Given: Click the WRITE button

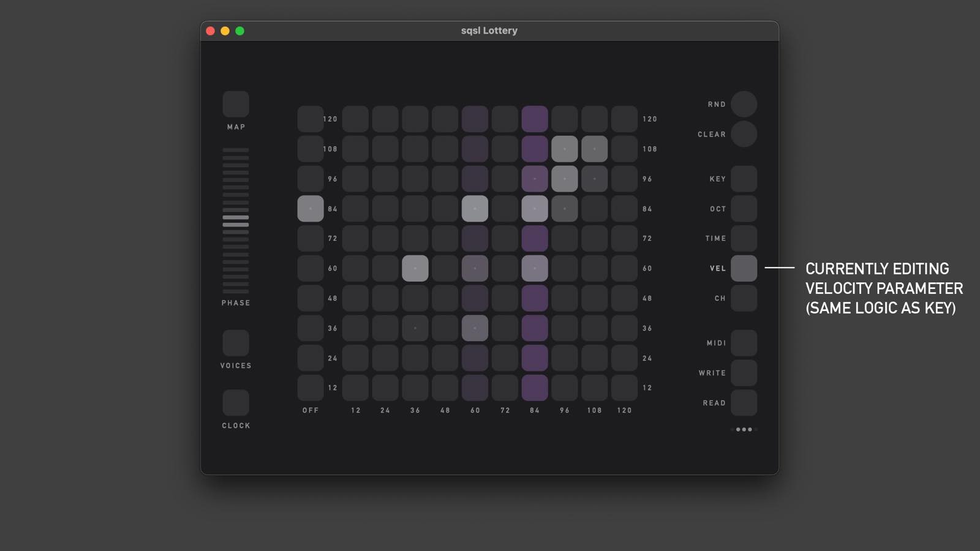Looking at the screenshot, I should tap(744, 373).
